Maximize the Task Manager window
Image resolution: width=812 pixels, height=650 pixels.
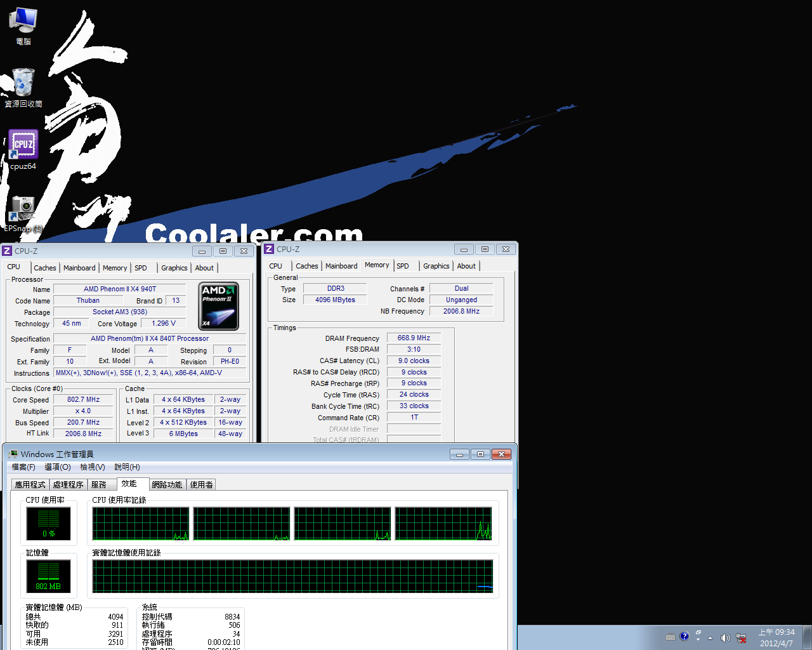pyautogui.click(x=480, y=454)
